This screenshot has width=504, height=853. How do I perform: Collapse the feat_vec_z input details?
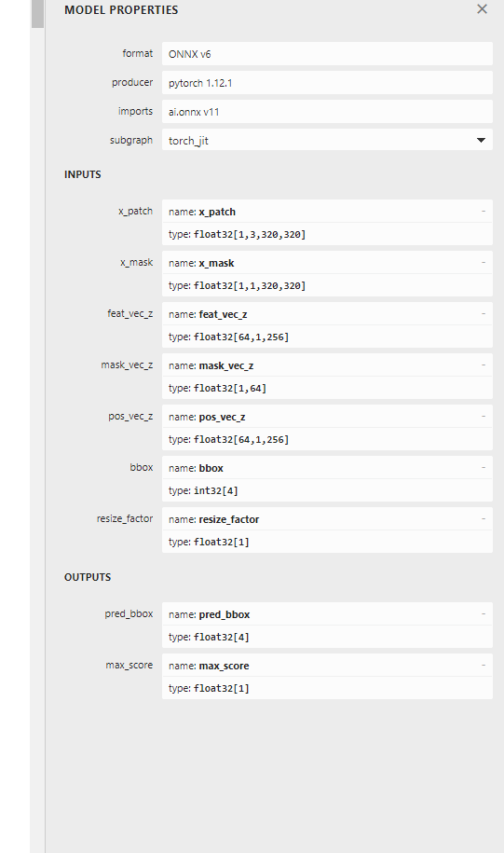pos(483,313)
